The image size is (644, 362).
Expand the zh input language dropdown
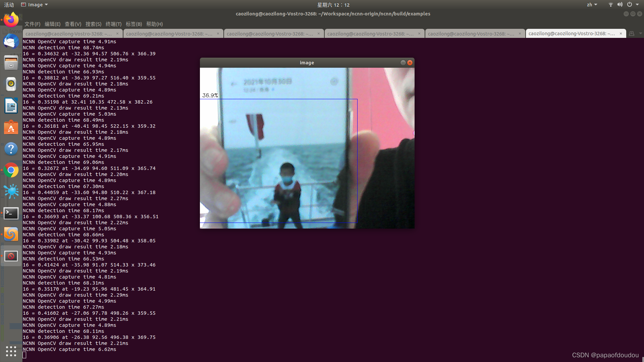pos(592,5)
